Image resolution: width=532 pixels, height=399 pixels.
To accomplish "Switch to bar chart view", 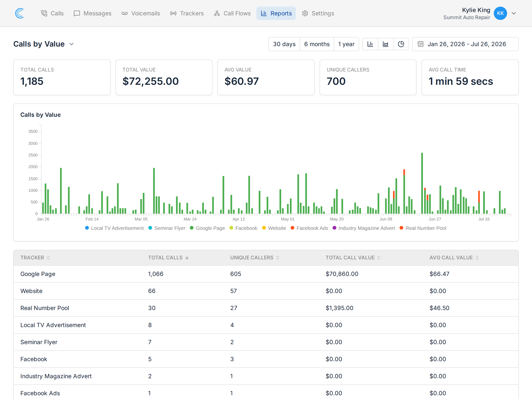I will [x=370, y=44].
